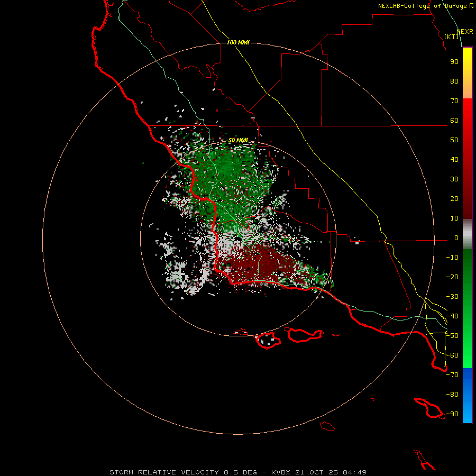476x476 pixels.
Task: Select the 70 scale label
Action: [x=454, y=101]
